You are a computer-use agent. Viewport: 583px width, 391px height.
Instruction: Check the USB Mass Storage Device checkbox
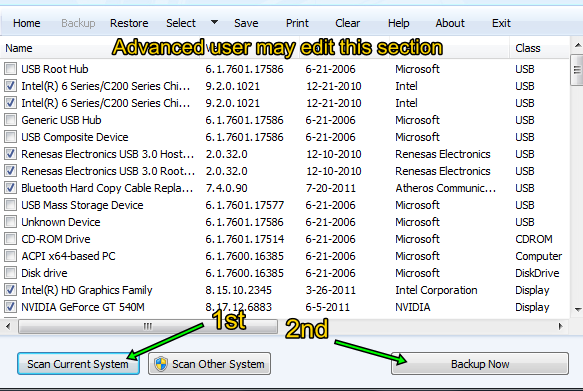(10, 205)
